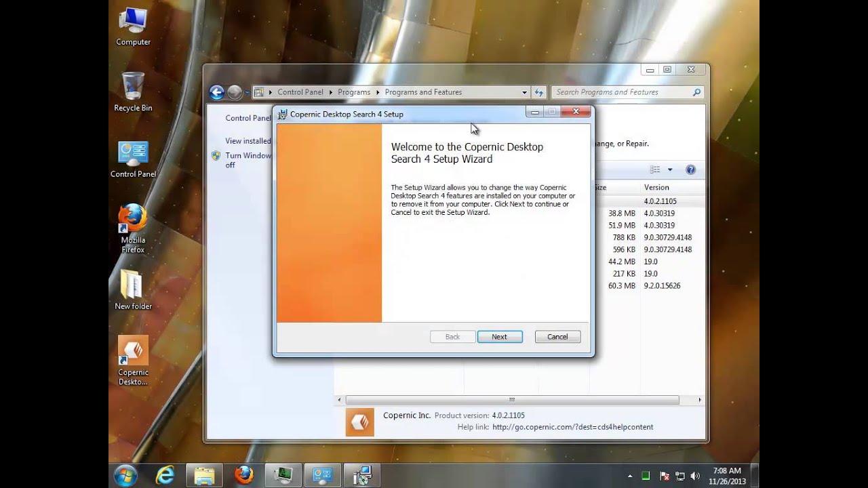Click the 38.8 MB size cell
This screenshot has height=488, width=868.
point(622,213)
